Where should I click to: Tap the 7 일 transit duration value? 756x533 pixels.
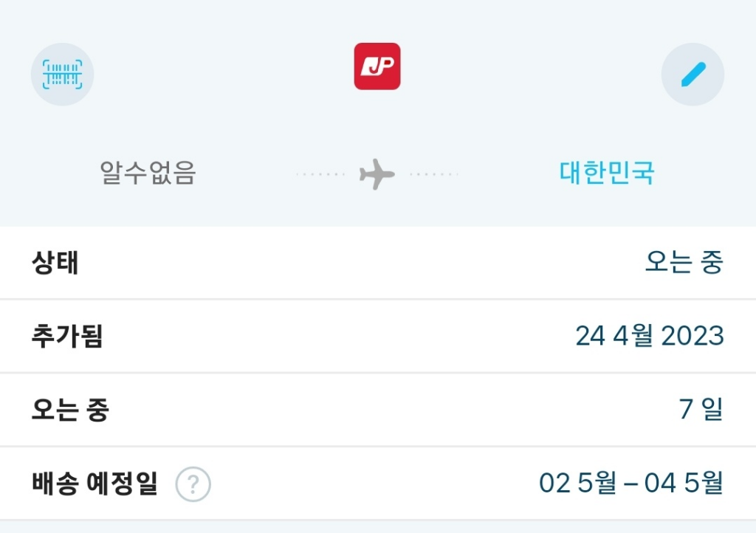[701, 410]
